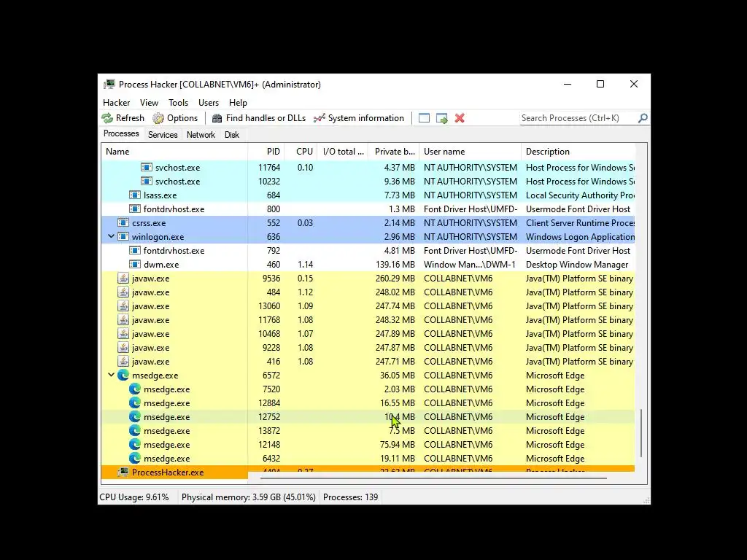
Task: Click the Search Processes input field
Action: click(x=578, y=118)
